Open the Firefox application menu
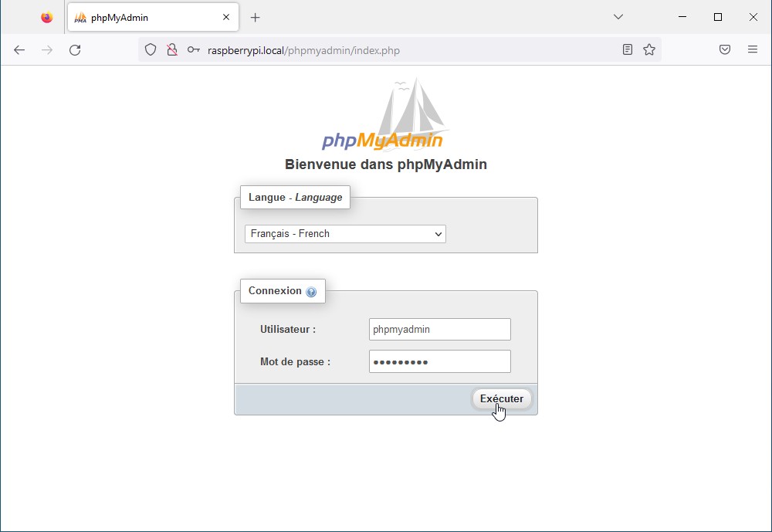 [x=752, y=49]
